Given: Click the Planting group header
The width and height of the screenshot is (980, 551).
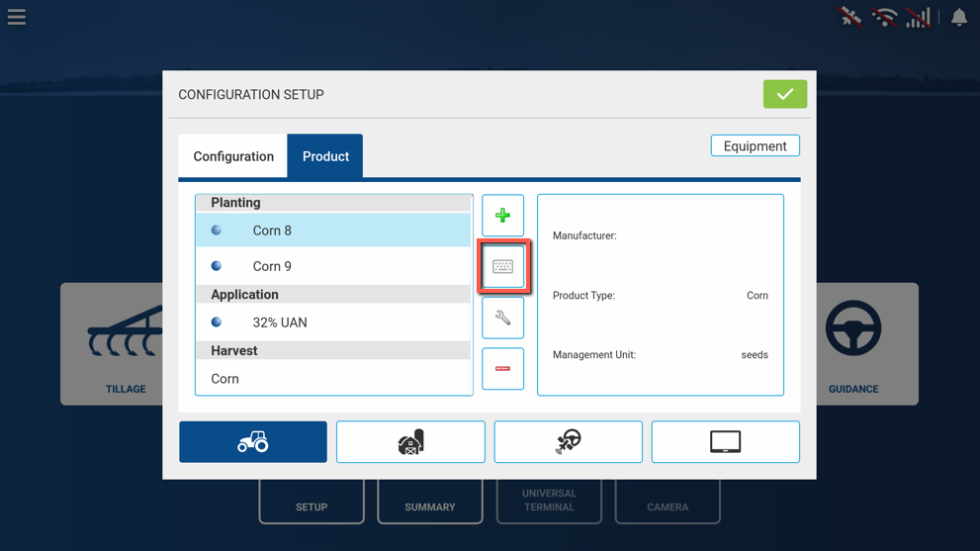Looking at the screenshot, I should pyautogui.click(x=333, y=203).
